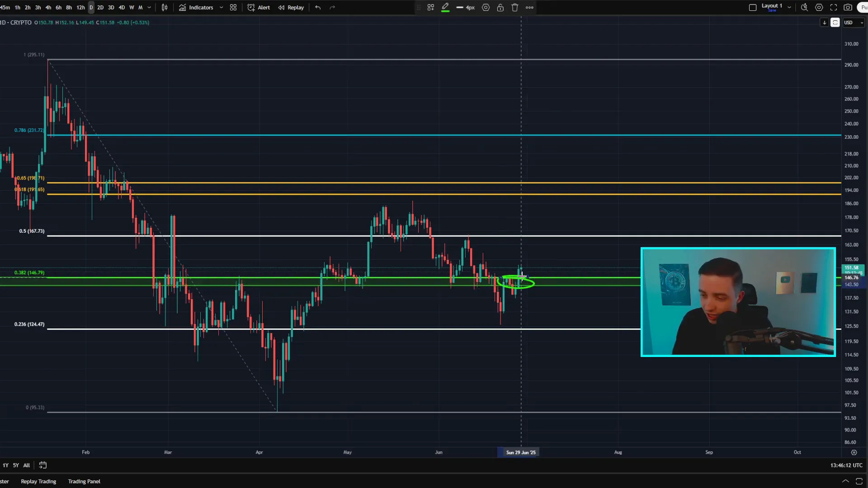Open timezone menu at 13:46:12 UTC

[846, 465]
